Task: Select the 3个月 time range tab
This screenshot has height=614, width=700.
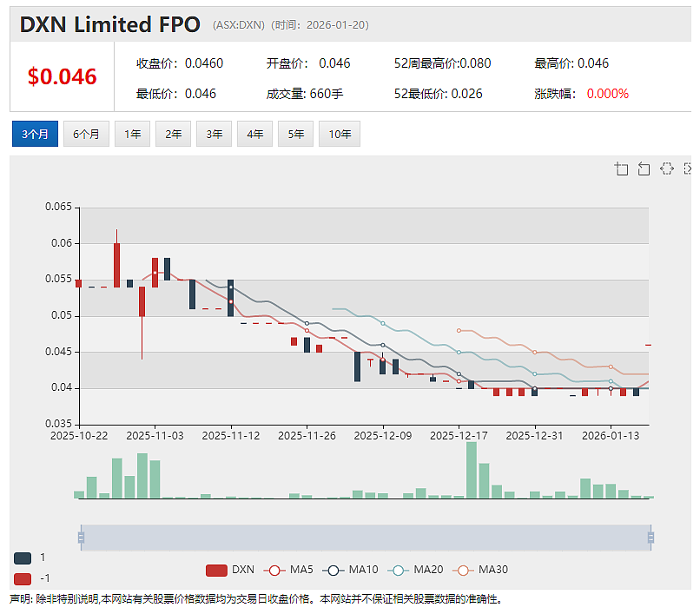Action: (35, 134)
